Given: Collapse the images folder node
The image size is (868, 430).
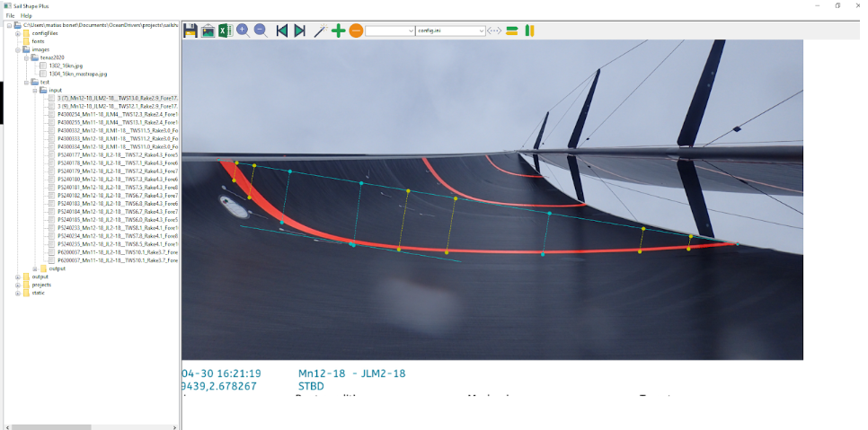Looking at the screenshot, I should (x=17, y=49).
